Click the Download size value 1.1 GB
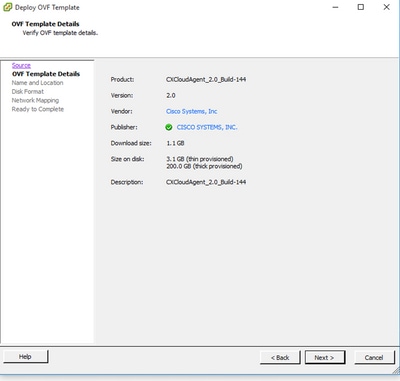This screenshot has height=381, width=400. tap(175, 143)
